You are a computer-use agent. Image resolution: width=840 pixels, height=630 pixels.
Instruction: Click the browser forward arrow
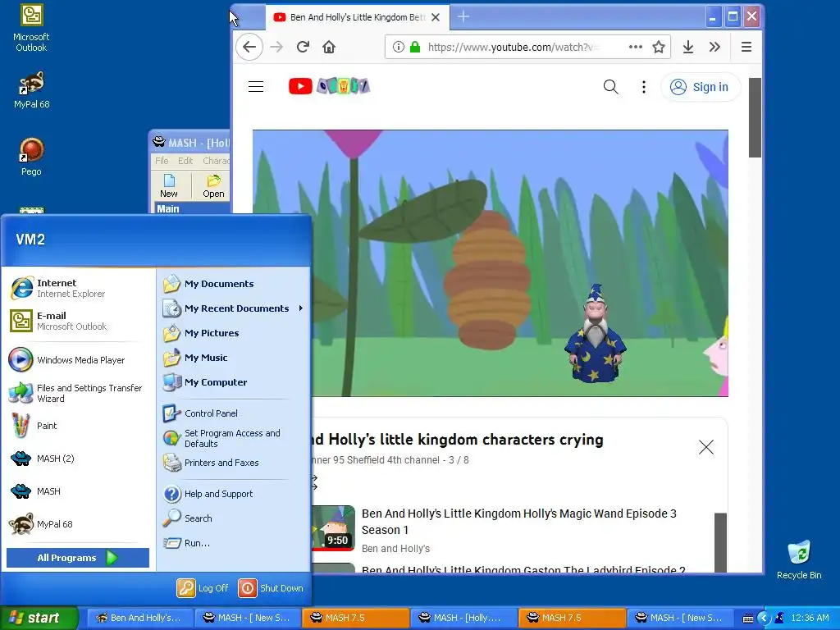(276, 47)
